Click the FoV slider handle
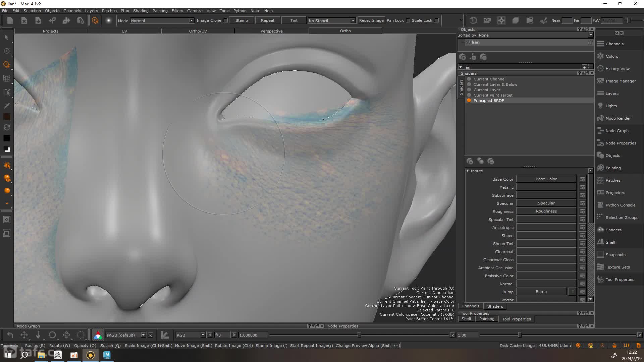644x362 pixels. tap(629, 20)
